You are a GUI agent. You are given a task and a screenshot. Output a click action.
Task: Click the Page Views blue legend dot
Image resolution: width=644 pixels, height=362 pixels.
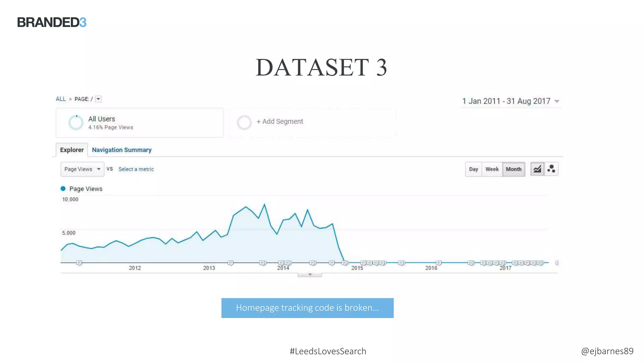click(63, 189)
